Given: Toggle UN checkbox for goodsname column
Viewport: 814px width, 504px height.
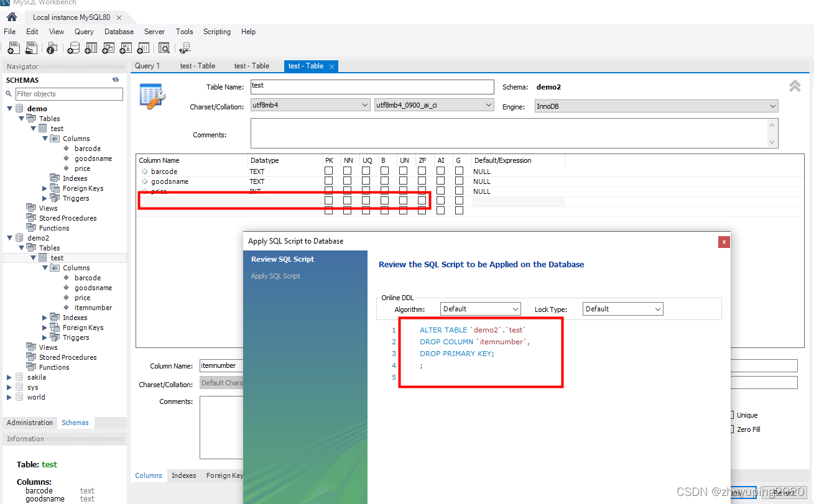Looking at the screenshot, I should 404,181.
